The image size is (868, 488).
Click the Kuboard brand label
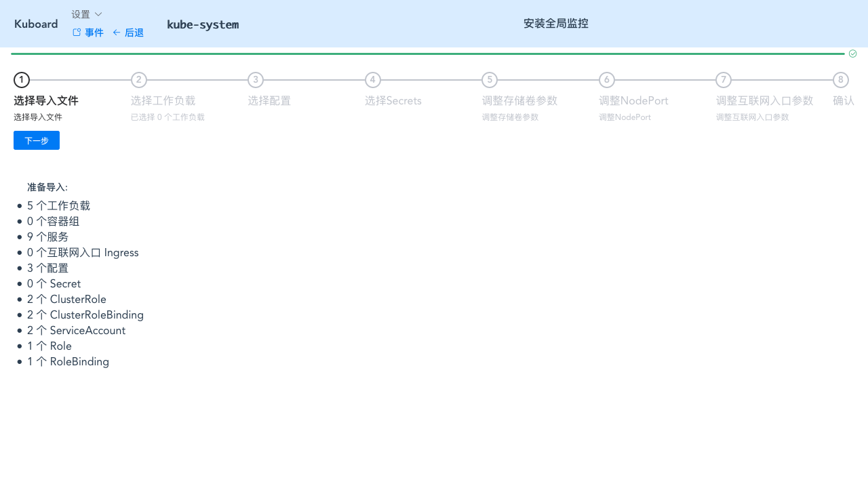(36, 23)
